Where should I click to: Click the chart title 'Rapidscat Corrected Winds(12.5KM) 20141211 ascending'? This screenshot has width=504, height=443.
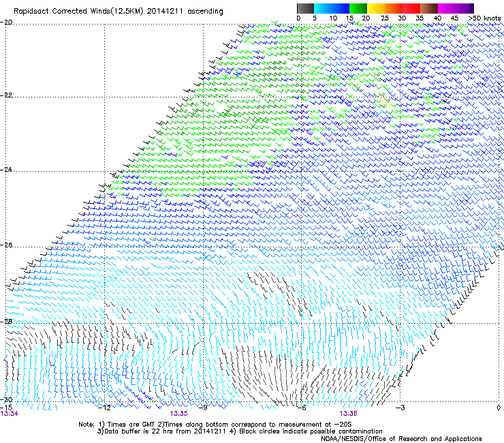point(119,12)
